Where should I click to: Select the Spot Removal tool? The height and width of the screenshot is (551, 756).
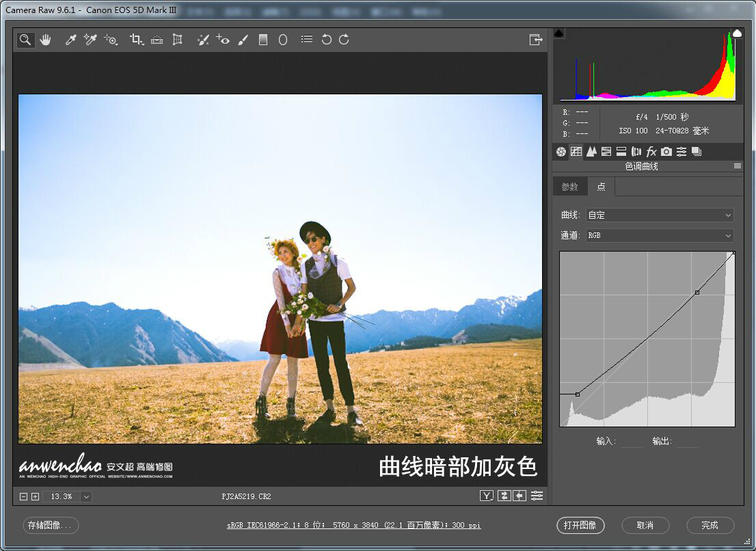pos(203,40)
